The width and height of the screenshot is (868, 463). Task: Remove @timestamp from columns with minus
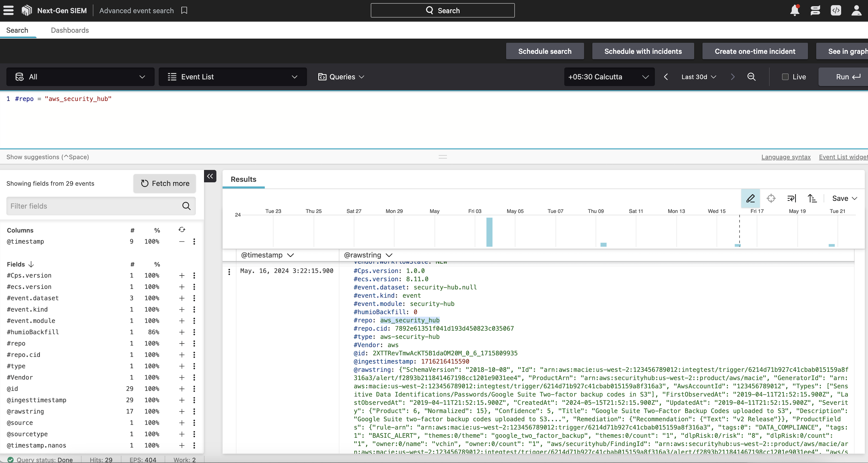[182, 241]
